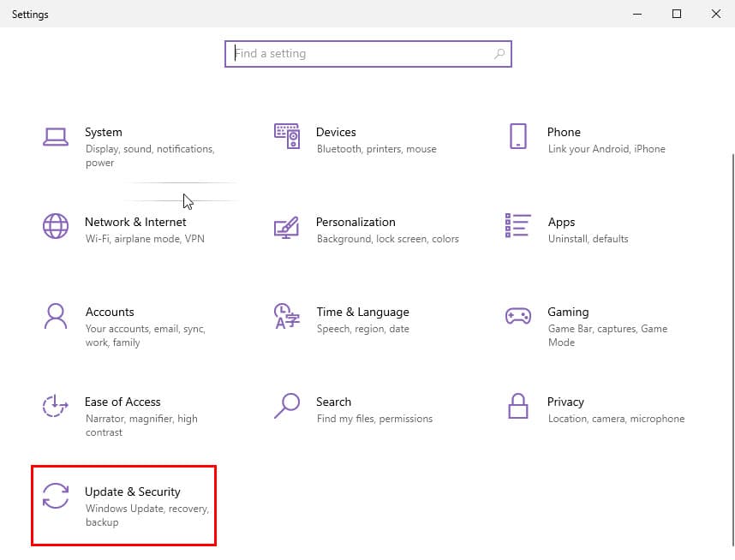Select the 'Accounts' heading text

(x=110, y=312)
